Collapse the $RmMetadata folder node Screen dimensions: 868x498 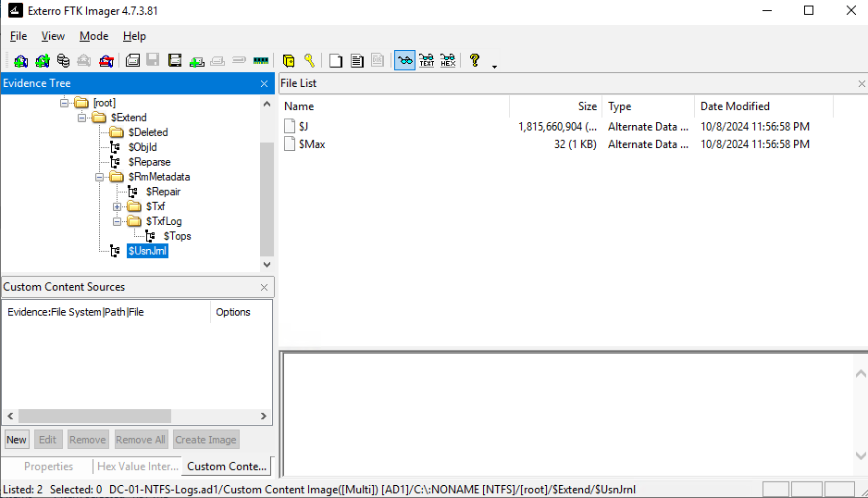(100, 177)
